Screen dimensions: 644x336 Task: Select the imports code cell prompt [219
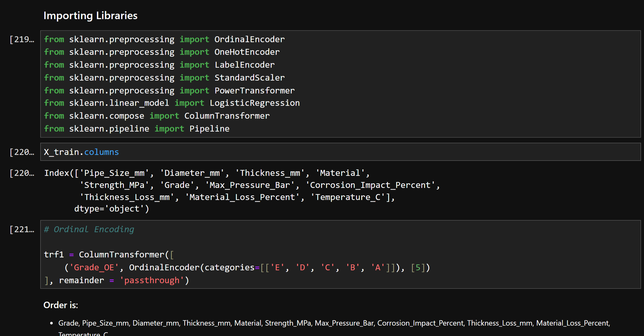tap(22, 39)
